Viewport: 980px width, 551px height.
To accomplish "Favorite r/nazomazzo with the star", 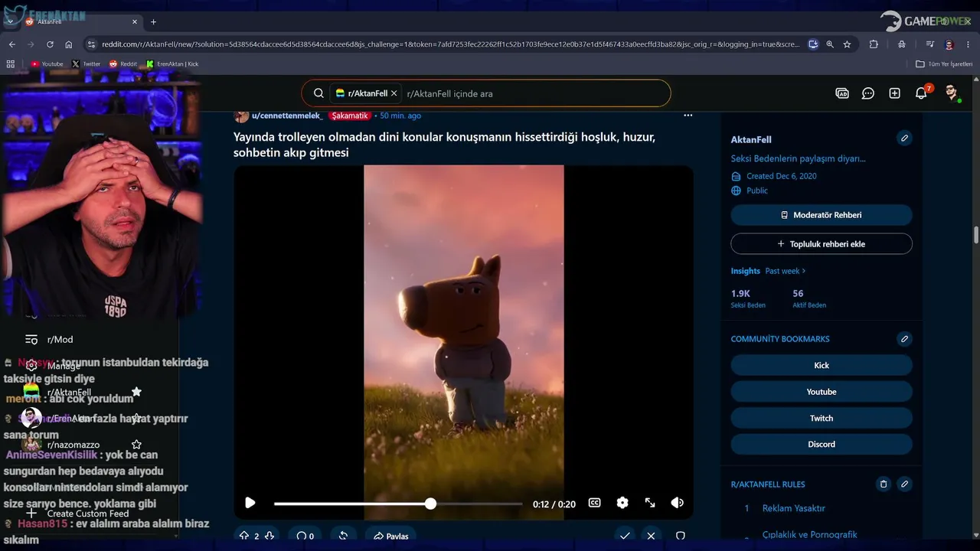I will point(136,445).
